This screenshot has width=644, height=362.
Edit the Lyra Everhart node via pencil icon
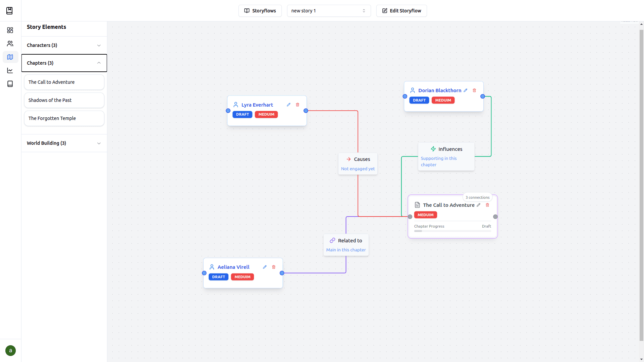pos(288,105)
